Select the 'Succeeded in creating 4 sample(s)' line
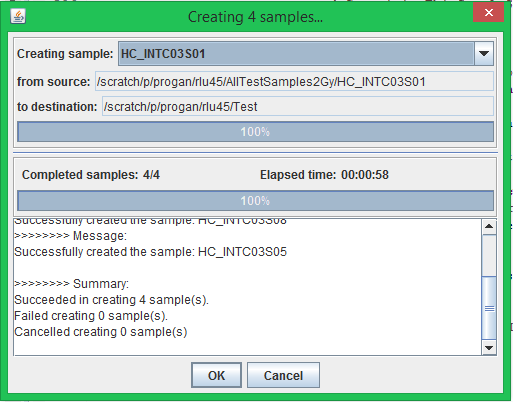This screenshot has width=513, height=402. [111, 300]
